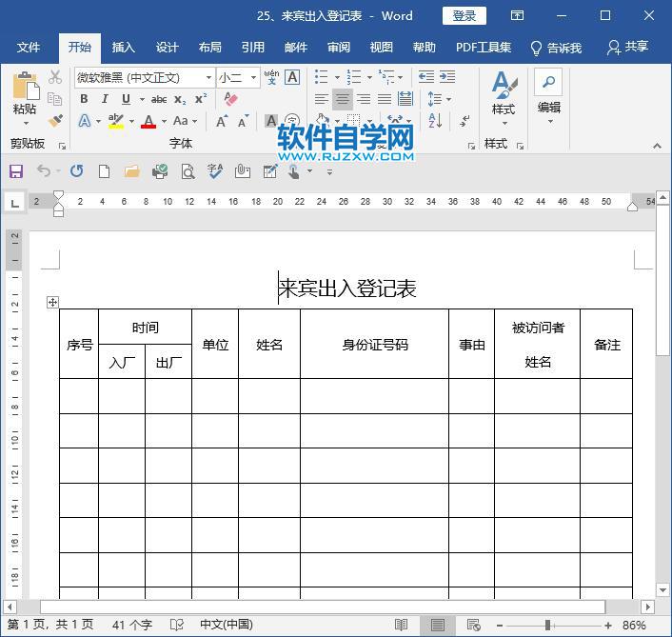This screenshot has height=637, width=672.
Task: Justify the paragraph text
Action: (x=385, y=99)
